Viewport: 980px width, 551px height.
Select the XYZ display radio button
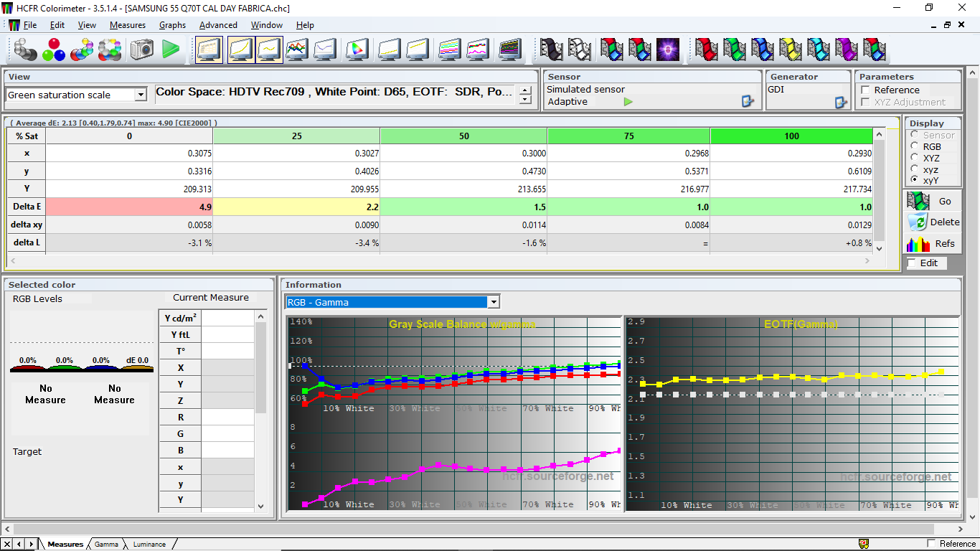click(x=914, y=158)
